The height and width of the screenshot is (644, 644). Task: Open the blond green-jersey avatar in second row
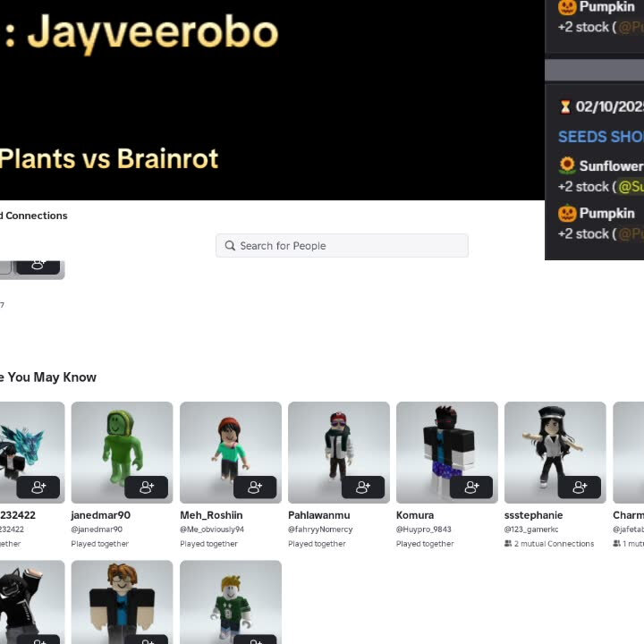tap(230, 601)
